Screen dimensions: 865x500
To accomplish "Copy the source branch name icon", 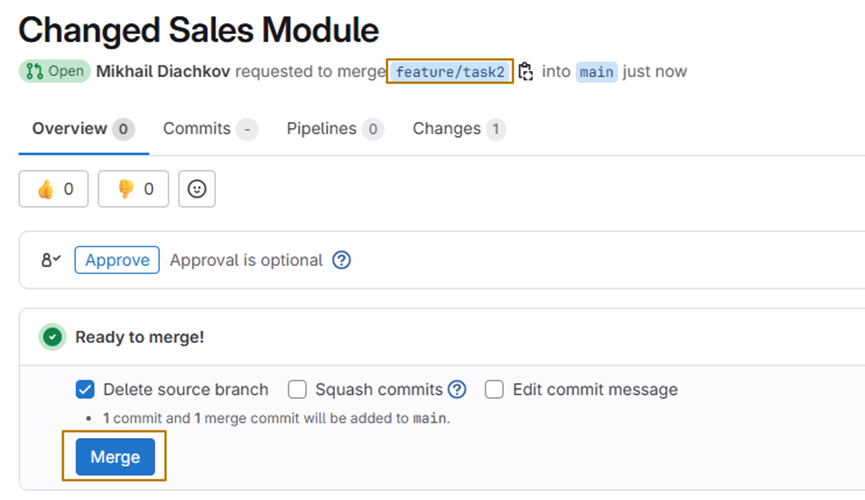I will (x=526, y=72).
